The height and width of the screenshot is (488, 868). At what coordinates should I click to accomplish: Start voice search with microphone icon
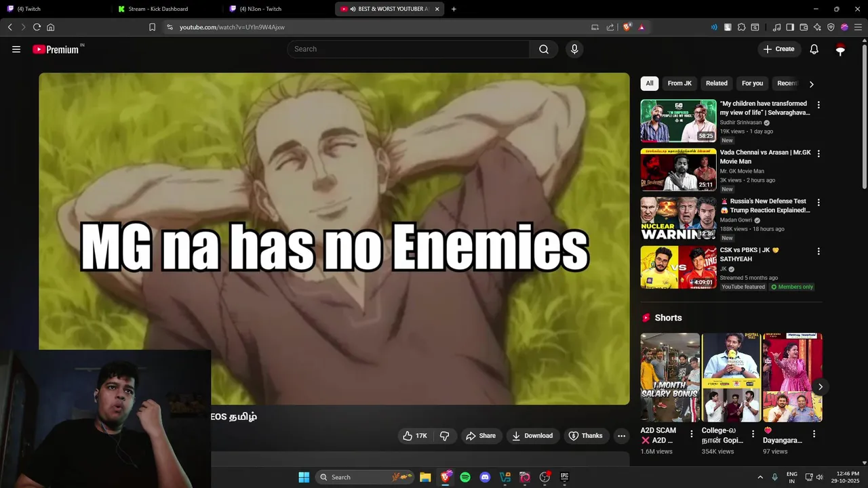coord(574,49)
